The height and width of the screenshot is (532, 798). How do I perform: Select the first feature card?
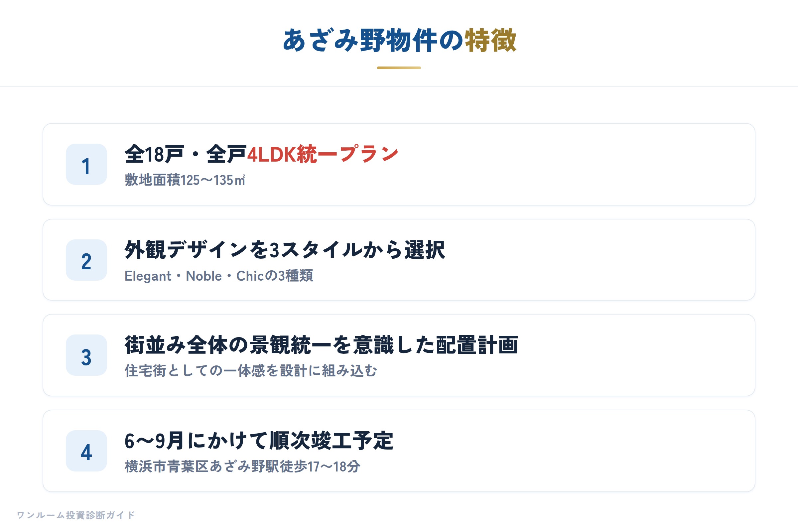399,164
